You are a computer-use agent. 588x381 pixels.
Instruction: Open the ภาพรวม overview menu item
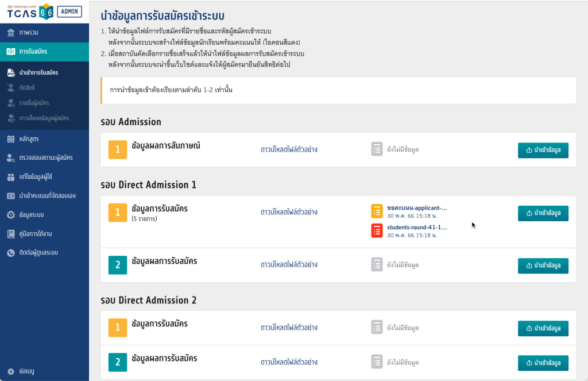29,33
